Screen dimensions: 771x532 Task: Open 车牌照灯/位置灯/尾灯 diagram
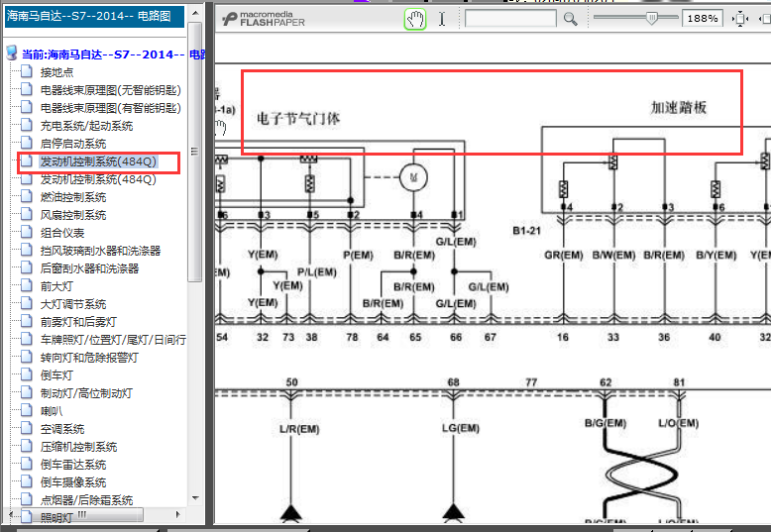[113, 340]
